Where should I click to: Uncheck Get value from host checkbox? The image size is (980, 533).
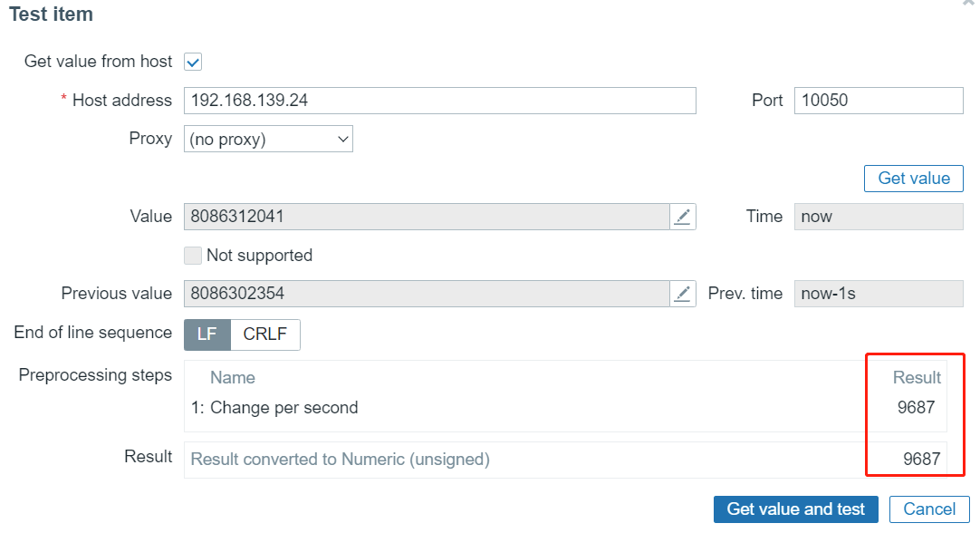pyautogui.click(x=192, y=63)
